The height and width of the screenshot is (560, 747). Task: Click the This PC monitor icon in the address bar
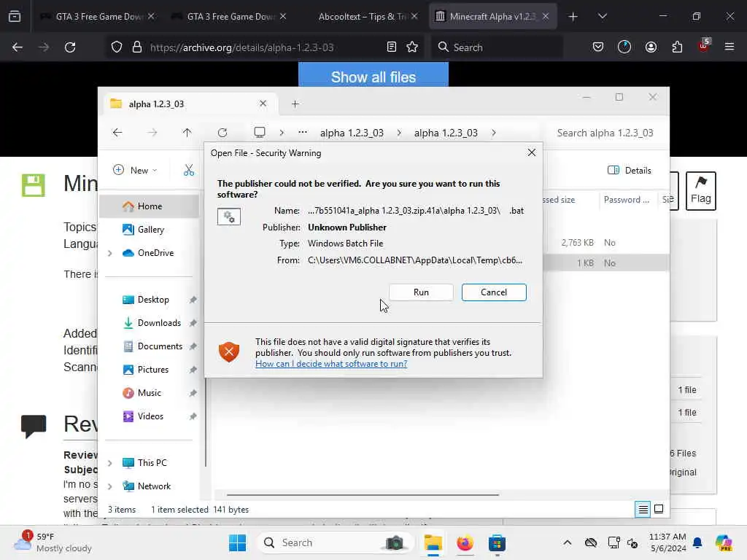click(x=260, y=133)
